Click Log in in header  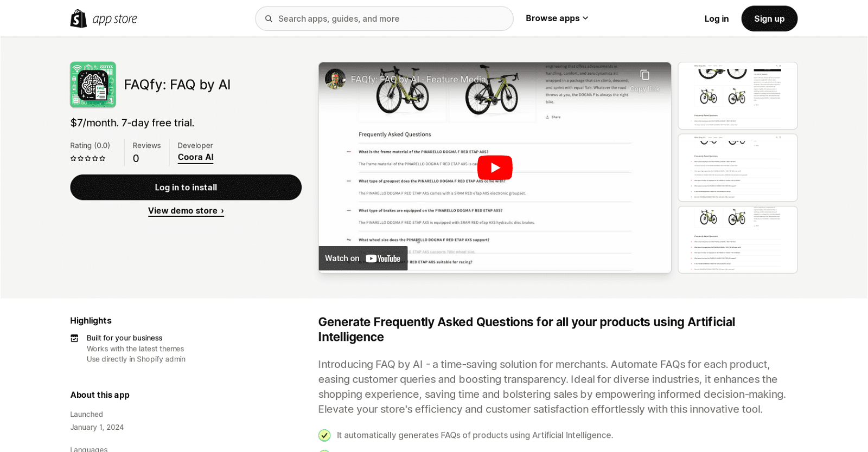pyautogui.click(x=716, y=19)
